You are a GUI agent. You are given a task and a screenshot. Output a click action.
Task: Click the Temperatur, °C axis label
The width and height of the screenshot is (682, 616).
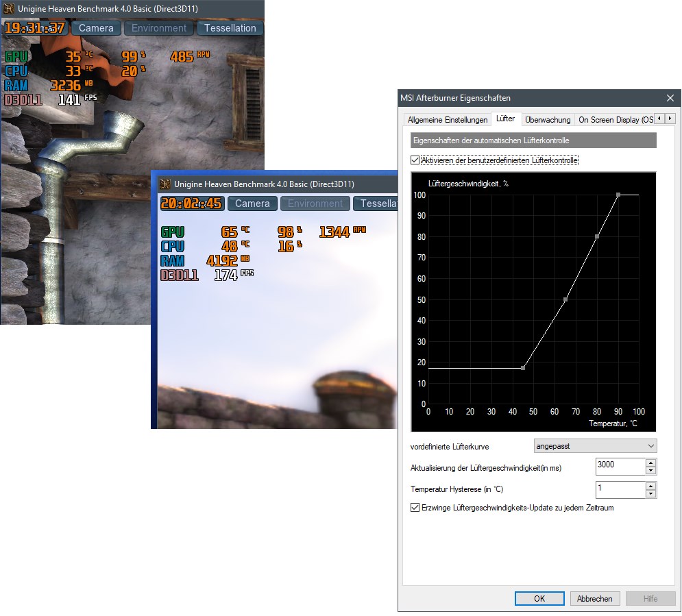(x=613, y=423)
